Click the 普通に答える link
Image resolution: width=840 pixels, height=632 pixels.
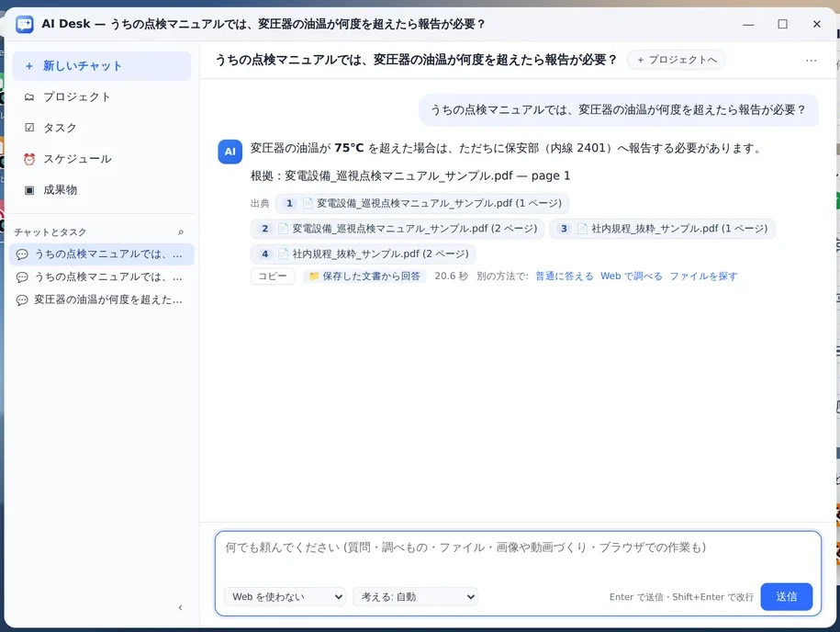tap(564, 276)
